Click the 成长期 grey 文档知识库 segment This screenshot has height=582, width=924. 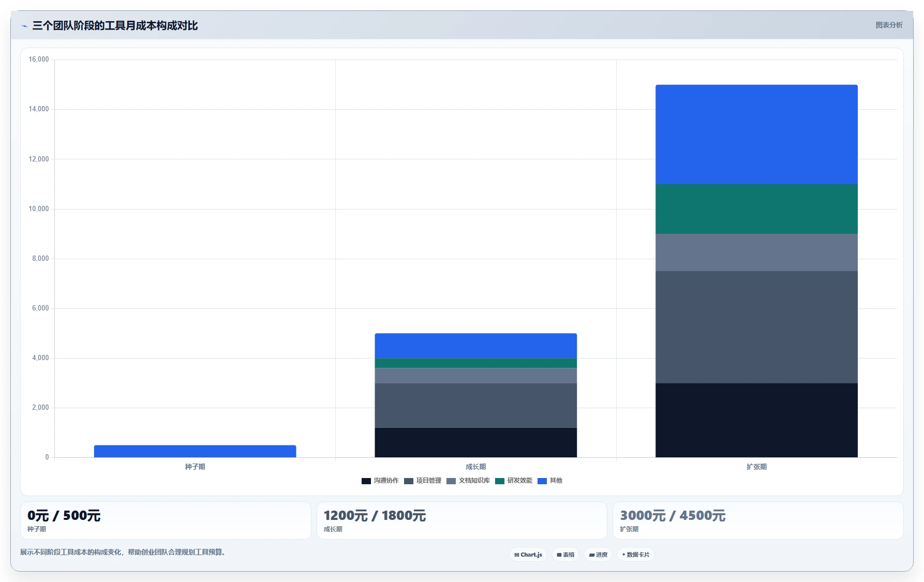pos(476,376)
